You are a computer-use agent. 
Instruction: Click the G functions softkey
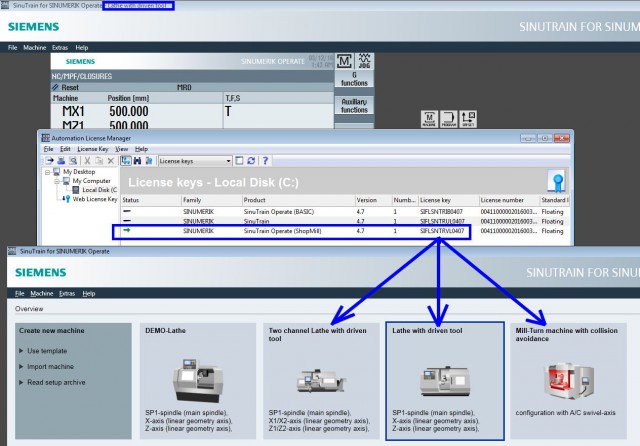[354, 79]
